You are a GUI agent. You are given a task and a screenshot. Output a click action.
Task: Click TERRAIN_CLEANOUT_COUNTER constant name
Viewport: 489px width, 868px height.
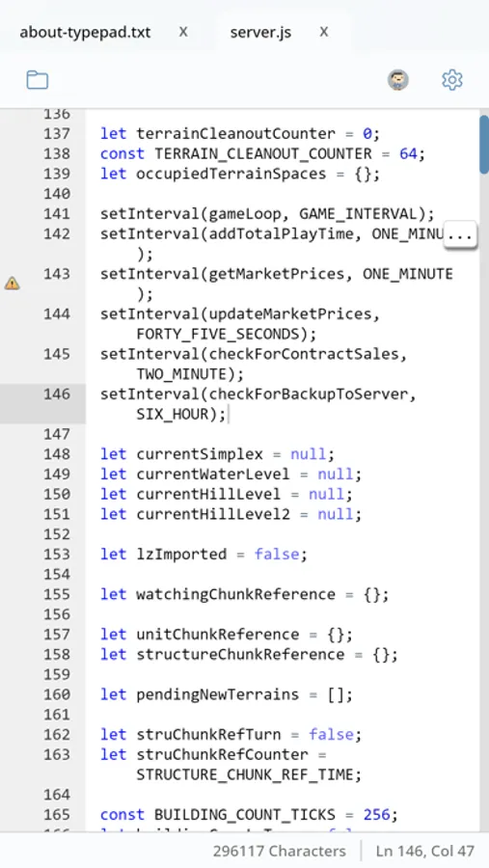[263, 154]
